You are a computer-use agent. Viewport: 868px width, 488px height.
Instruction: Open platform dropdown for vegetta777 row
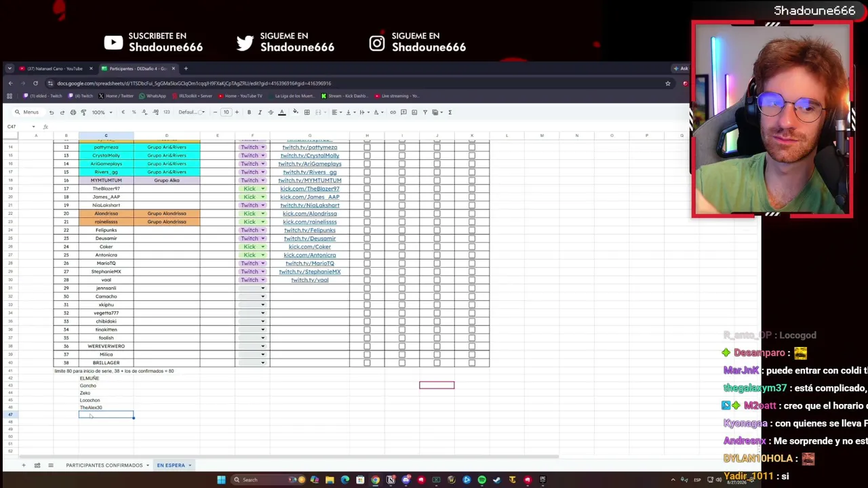[x=262, y=313]
